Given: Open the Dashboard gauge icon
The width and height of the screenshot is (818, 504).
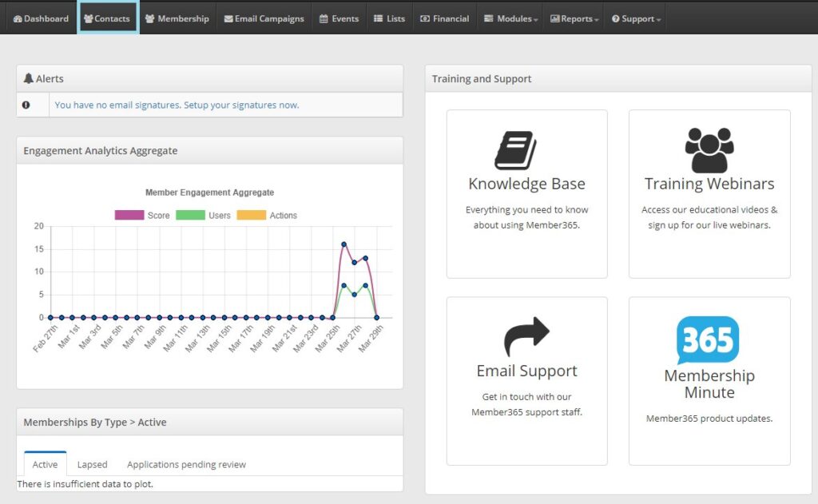Looking at the screenshot, I should coord(18,19).
